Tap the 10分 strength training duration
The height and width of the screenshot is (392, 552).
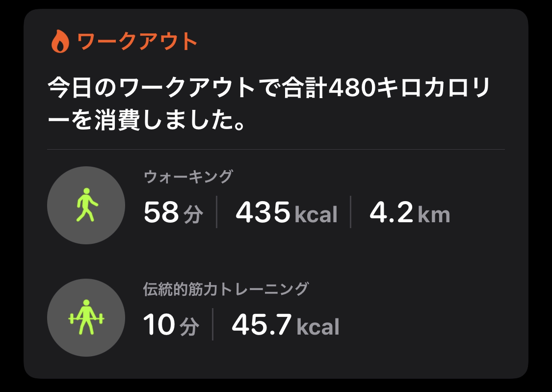click(x=171, y=324)
